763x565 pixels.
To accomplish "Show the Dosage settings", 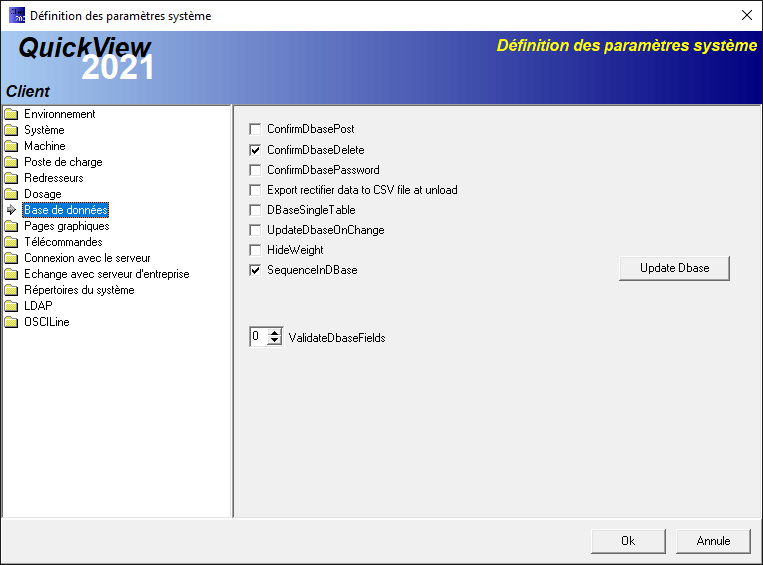I will coord(43,194).
